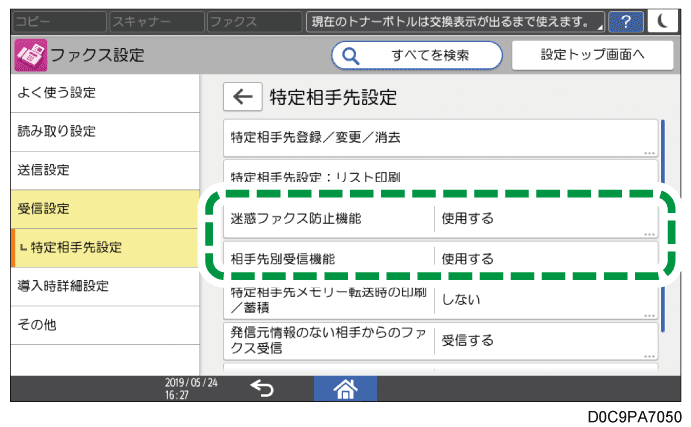Open 特定相手先メモリー転送時の印刷／蓄積 setting
The height and width of the screenshot is (427, 691).
click(441, 301)
